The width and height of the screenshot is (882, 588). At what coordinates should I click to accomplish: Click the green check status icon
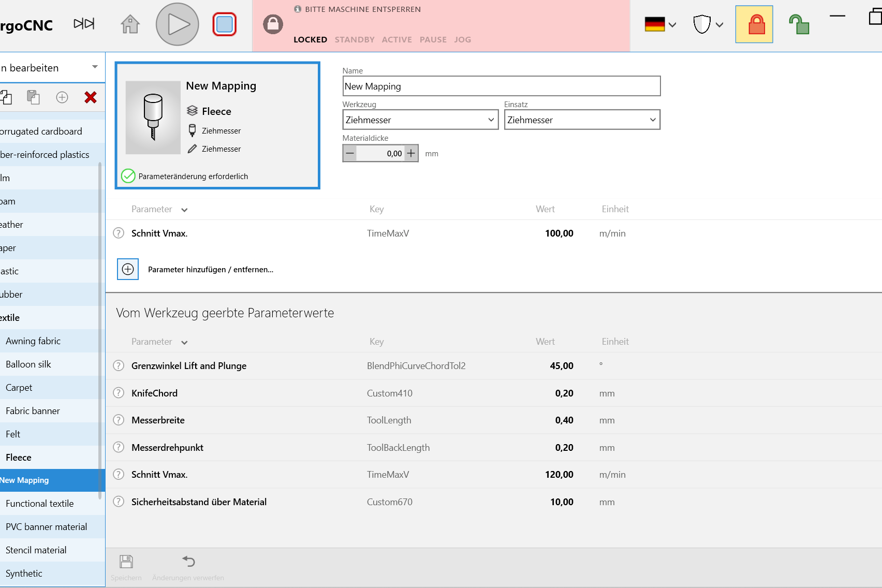(128, 176)
